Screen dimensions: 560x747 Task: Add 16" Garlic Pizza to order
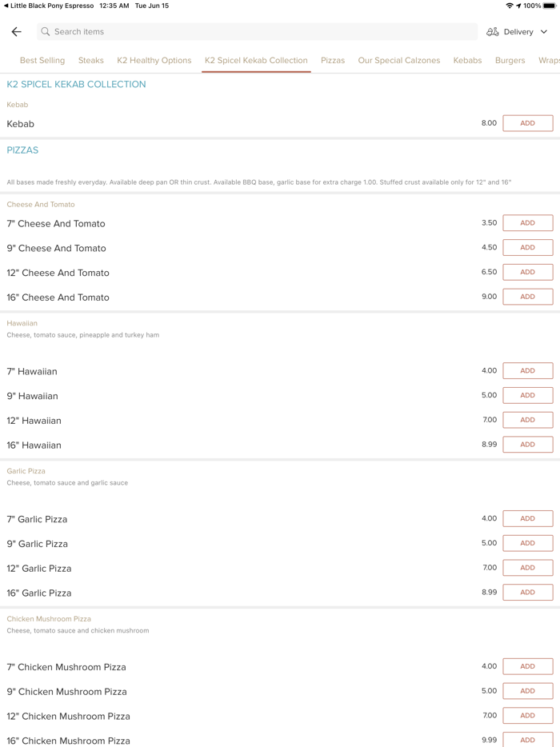click(527, 593)
